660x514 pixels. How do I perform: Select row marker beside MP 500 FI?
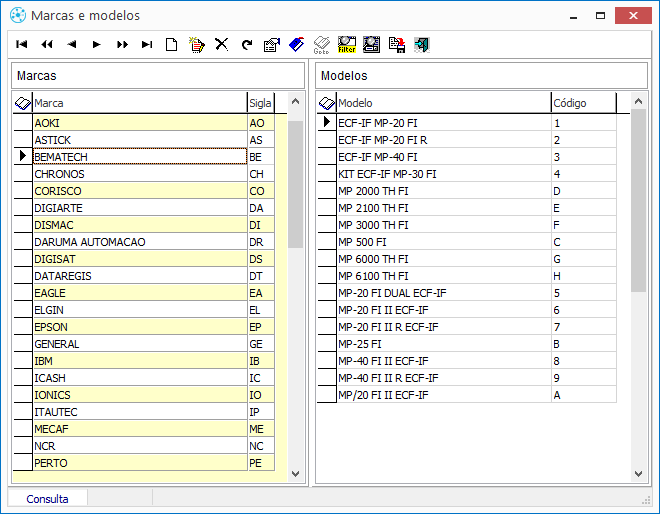[x=326, y=242]
